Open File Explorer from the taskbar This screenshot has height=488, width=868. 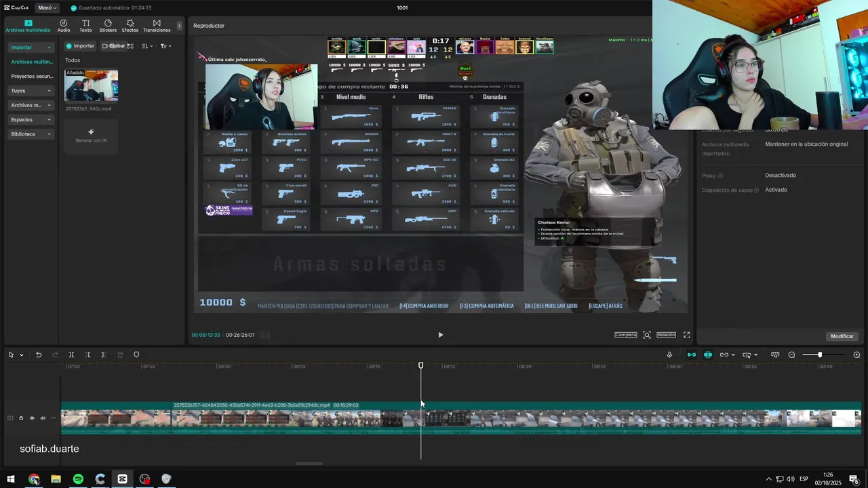coord(56,479)
